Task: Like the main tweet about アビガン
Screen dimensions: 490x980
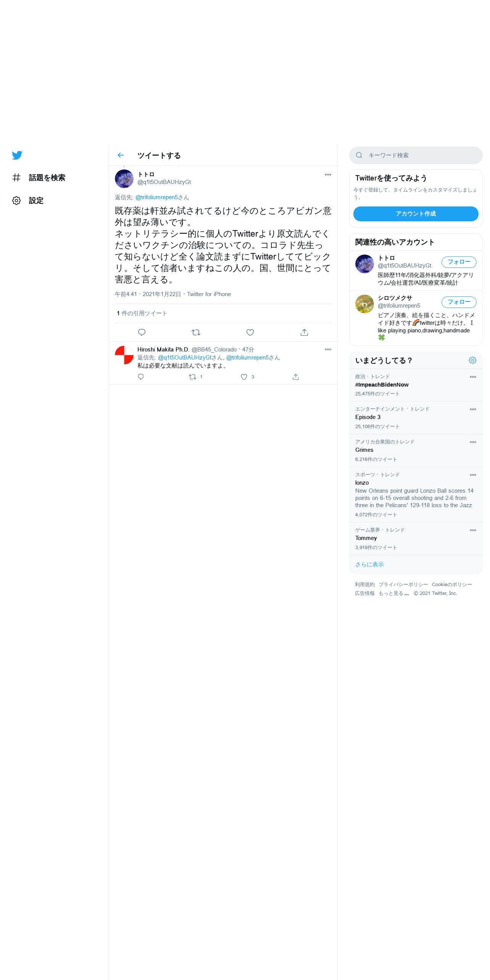Action: pyautogui.click(x=250, y=332)
